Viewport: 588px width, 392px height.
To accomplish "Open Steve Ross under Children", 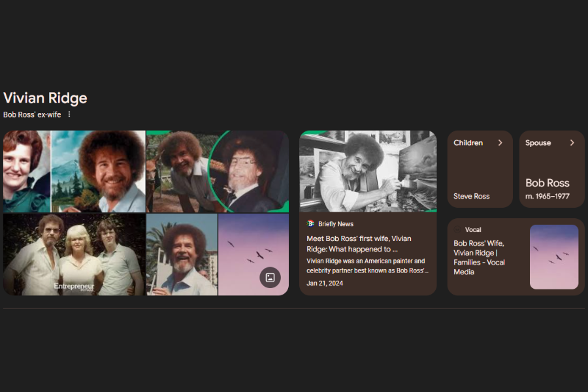I will click(471, 196).
